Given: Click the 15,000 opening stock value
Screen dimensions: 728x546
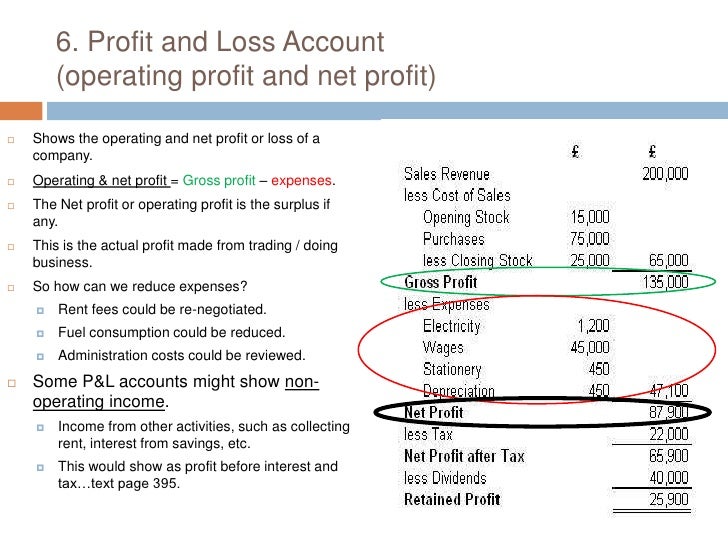Looking at the screenshot, I should pos(590,217).
